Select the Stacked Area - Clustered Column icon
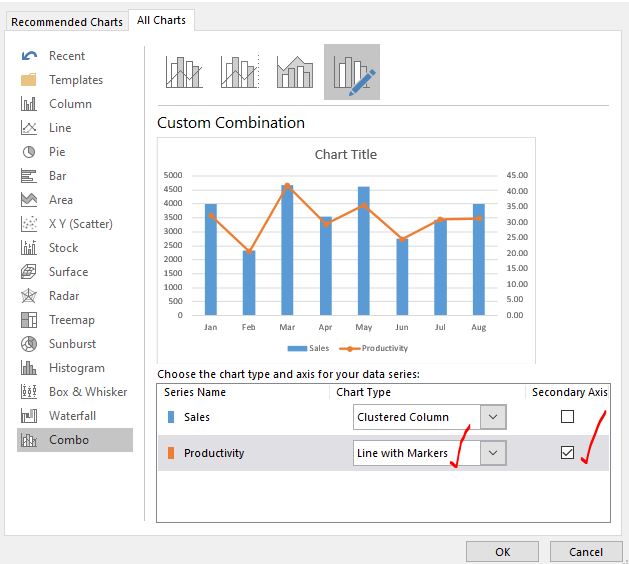 [295, 72]
